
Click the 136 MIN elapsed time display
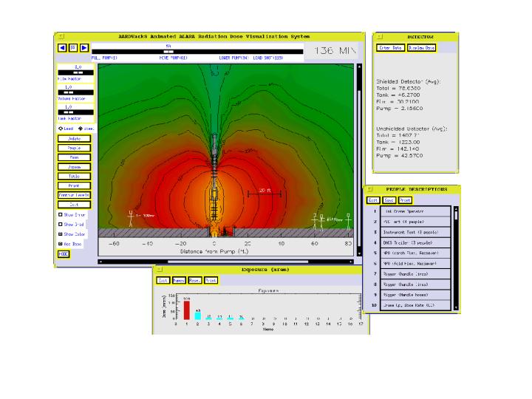tap(334, 51)
